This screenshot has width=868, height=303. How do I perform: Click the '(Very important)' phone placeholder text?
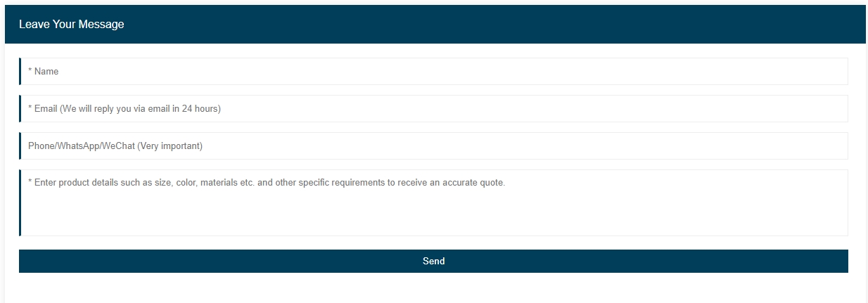(170, 146)
